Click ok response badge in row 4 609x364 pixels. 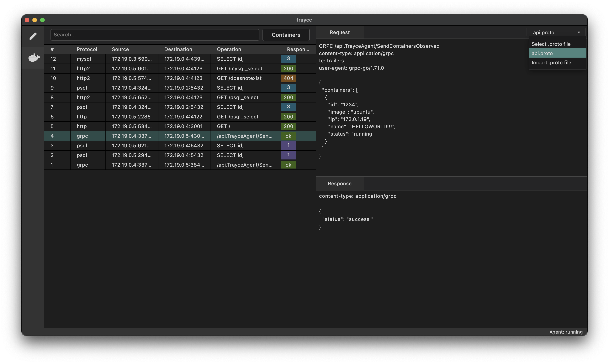tap(288, 136)
